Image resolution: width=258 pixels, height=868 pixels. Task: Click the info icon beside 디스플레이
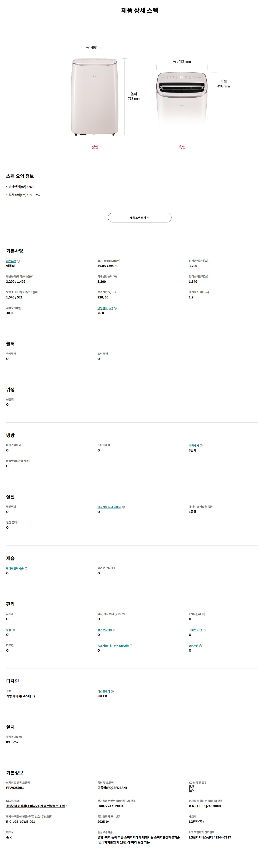tap(112, 692)
